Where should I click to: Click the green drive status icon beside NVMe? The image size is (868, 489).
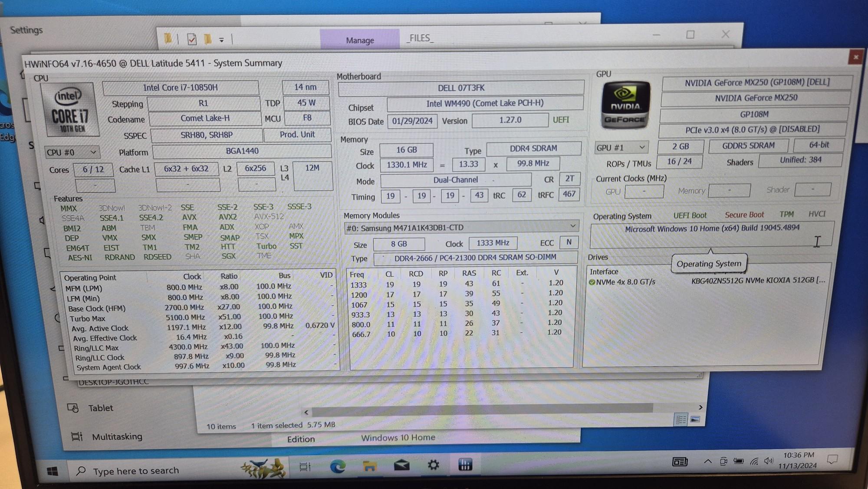pos(592,282)
